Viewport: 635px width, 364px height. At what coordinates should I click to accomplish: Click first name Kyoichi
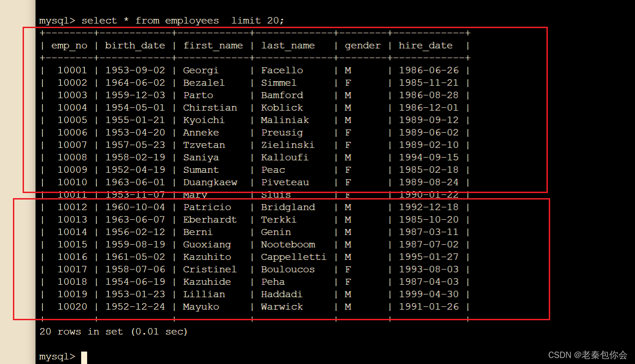[x=204, y=120]
